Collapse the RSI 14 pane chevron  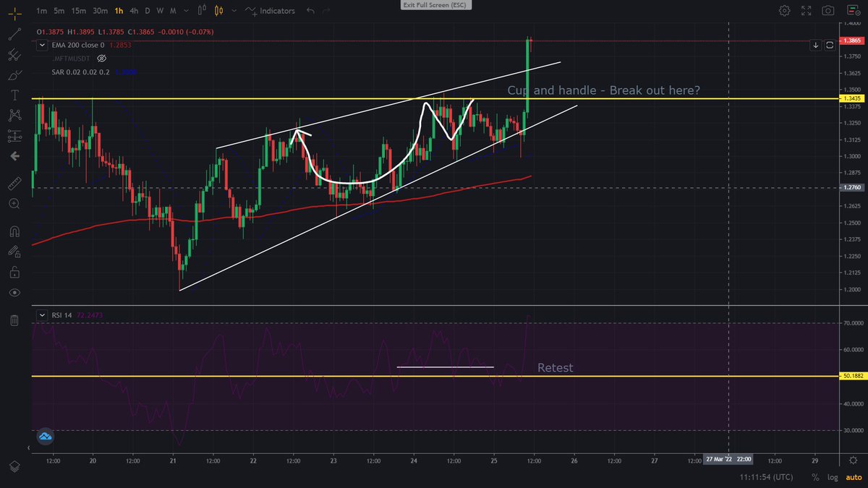pos(43,315)
